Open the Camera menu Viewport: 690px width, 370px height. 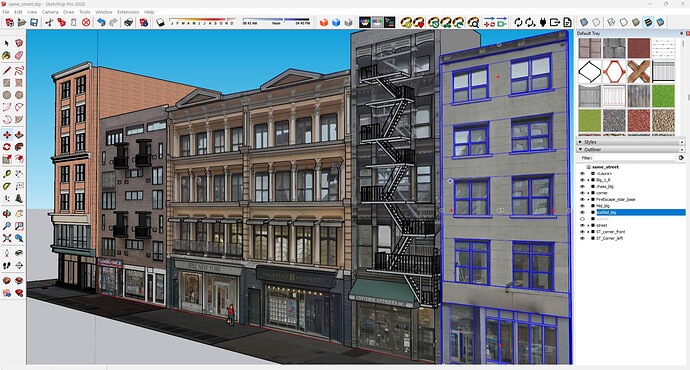(50, 12)
